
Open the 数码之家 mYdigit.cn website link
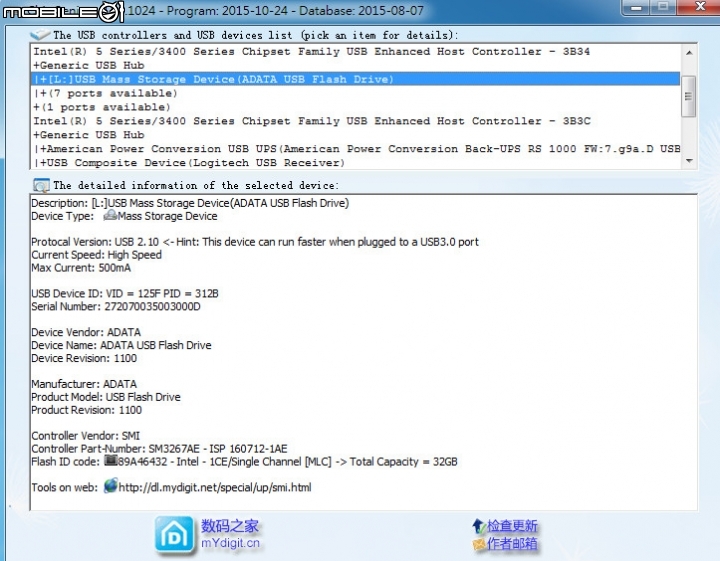click(x=230, y=534)
